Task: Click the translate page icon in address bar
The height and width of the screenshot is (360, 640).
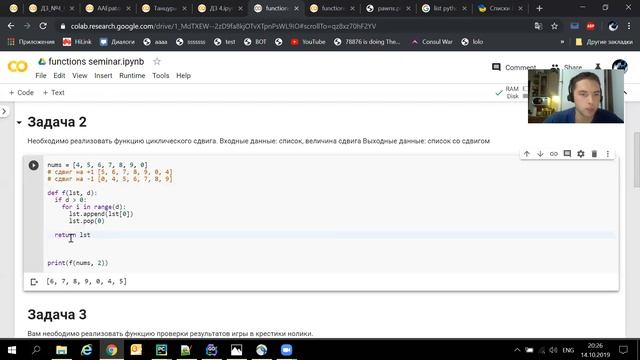Action: pos(538,26)
